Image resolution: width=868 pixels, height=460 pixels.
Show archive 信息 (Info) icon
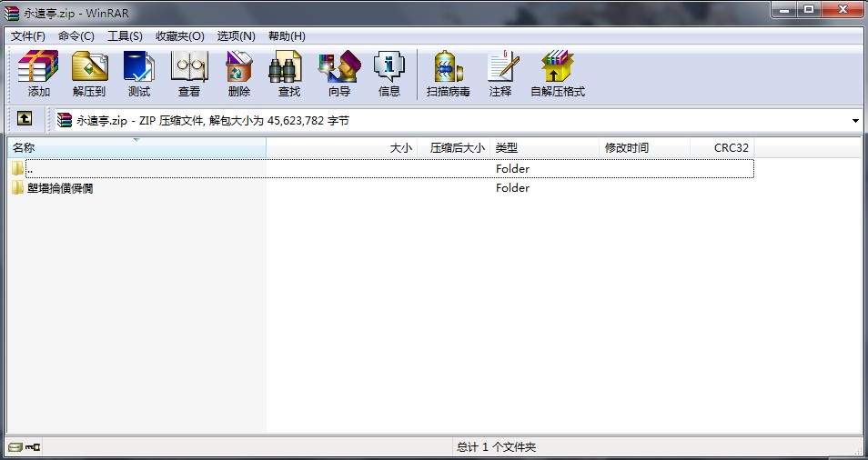[389, 74]
